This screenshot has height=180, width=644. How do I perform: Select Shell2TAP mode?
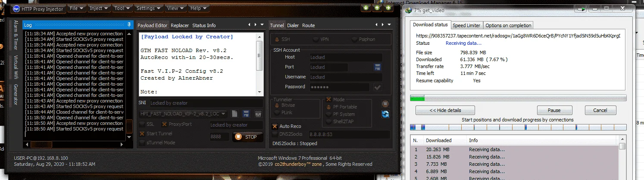point(340,121)
